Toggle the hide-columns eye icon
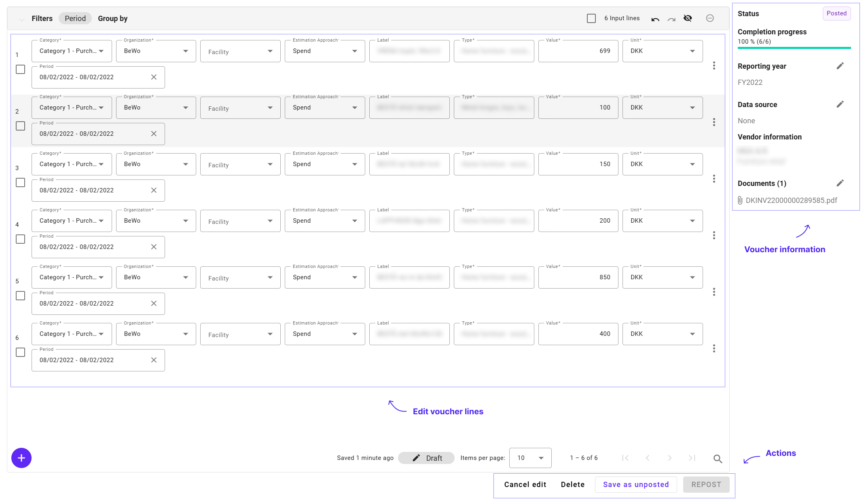This screenshot has width=866, height=504. tap(688, 18)
